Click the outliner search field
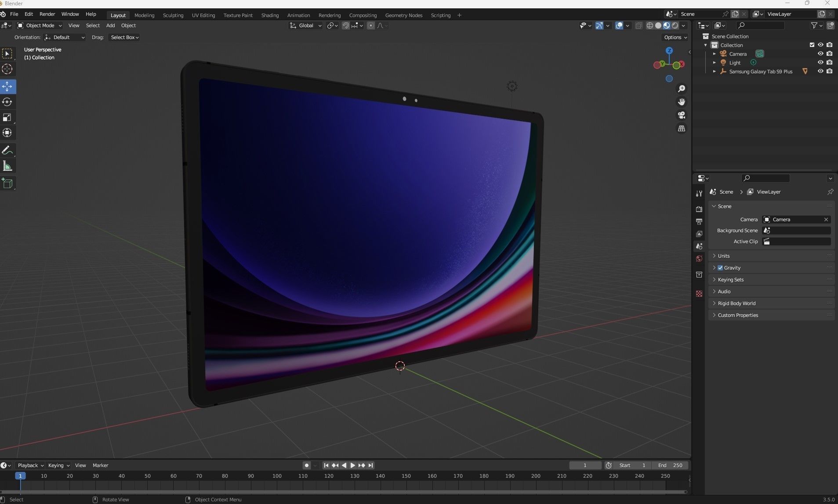838x504 pixels. point(760,25)
